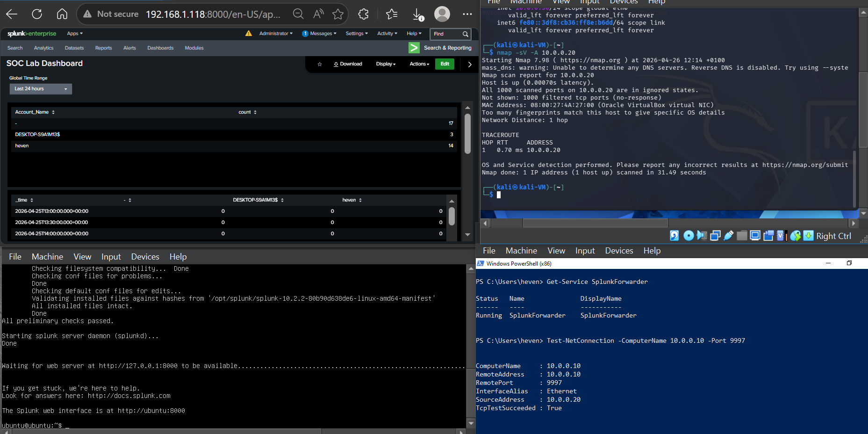Click the Not secure warning icon
Screen dimensions: 868x434
click(x=87, y=14)
